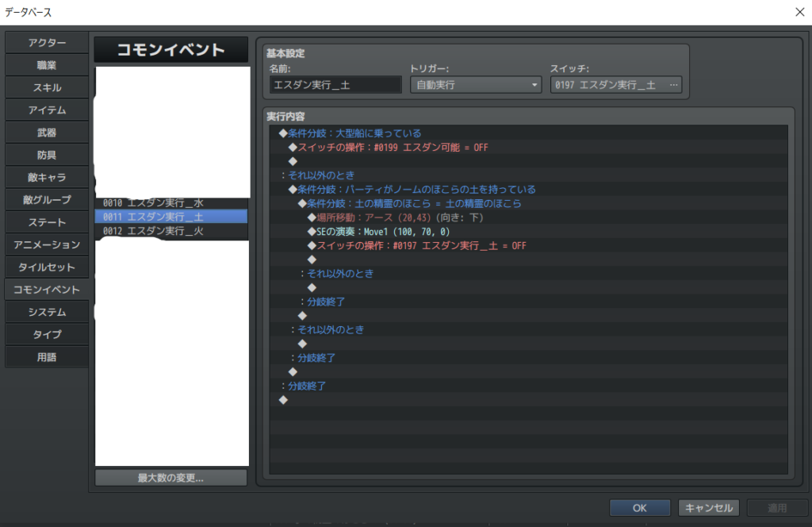Image resolution: width=812 pixels, height=527 pixels.
Task: Click the キャンセル button
Action: point(709,508)
